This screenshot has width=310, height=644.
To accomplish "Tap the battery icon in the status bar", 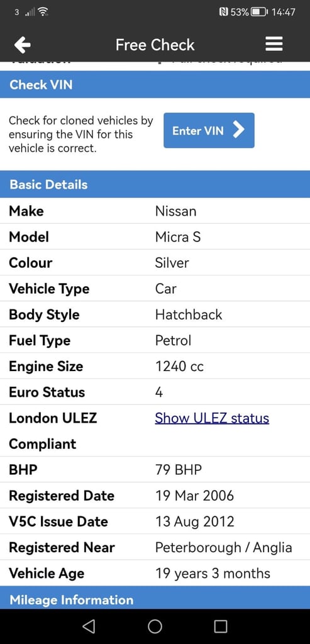I will [x=260, y=12].
